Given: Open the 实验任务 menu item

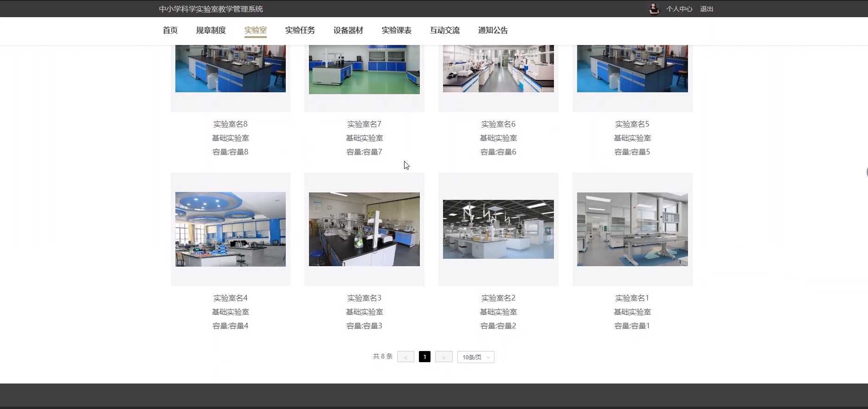Looking at the screenshot, I should click(x=300, y=30).
